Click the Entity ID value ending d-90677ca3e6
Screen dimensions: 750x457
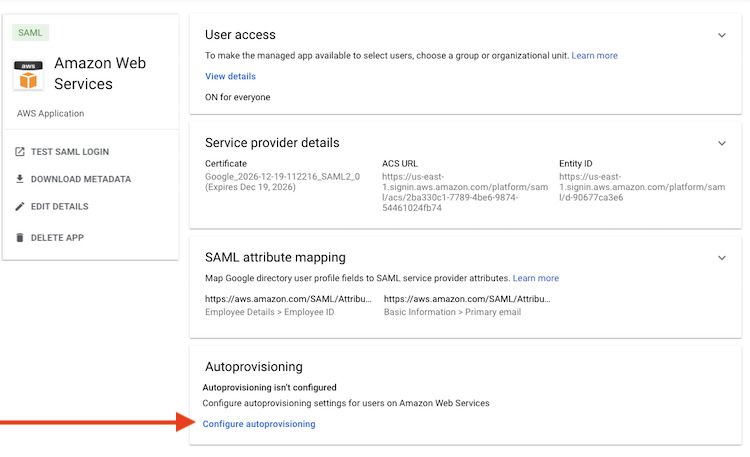click(x=642, y=187)
